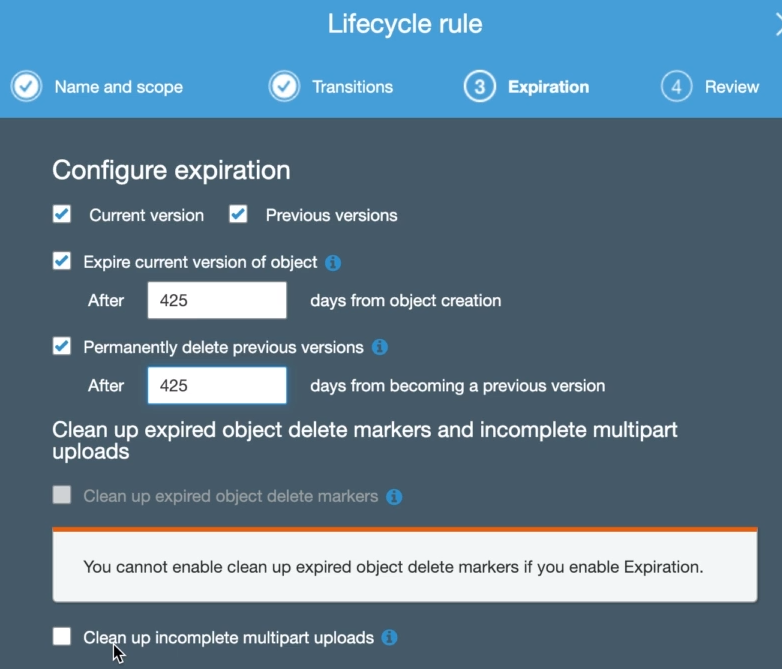Uncheck the Previous versions checkbox
This screenshot has height=669, width=782.
[x=238, y=214]
